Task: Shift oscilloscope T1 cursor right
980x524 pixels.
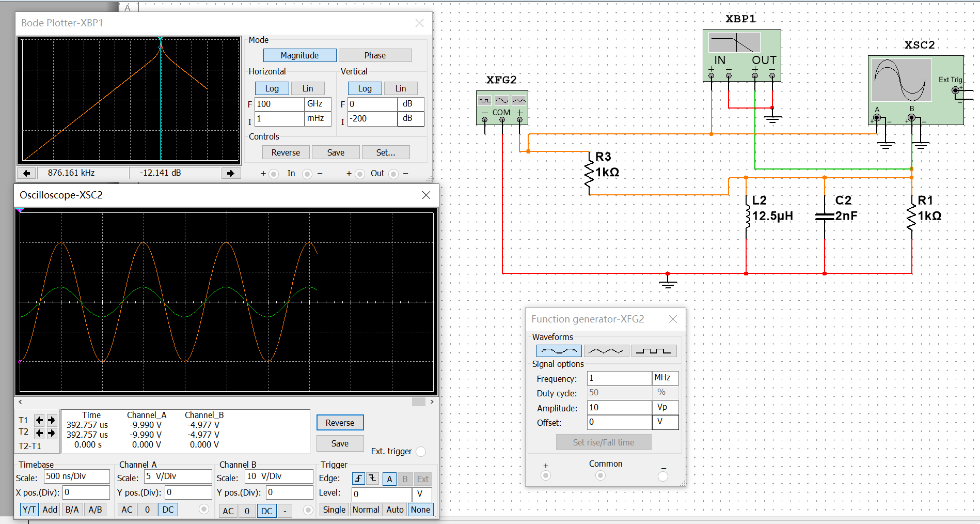Action: tap(52, 420)
